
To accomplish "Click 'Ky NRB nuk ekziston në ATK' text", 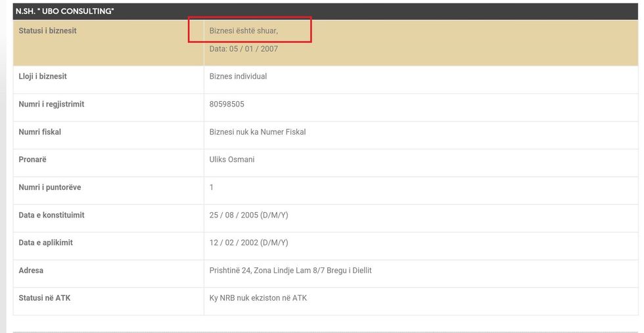I will [x=258, y=298].
